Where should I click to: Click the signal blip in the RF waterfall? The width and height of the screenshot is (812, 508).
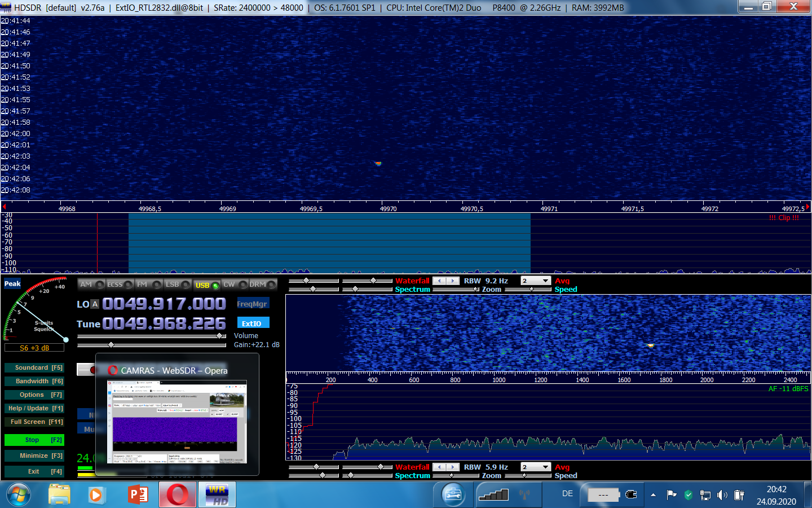tap(378, 164)
